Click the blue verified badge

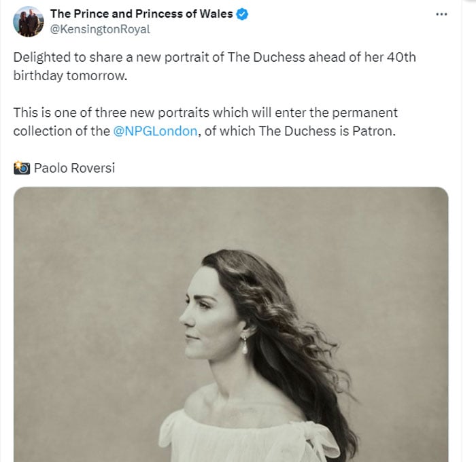tap(242, 14)
